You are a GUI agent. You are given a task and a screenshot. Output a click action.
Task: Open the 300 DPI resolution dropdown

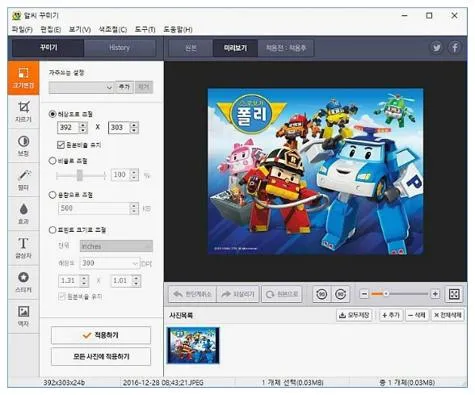click(109, 263)
